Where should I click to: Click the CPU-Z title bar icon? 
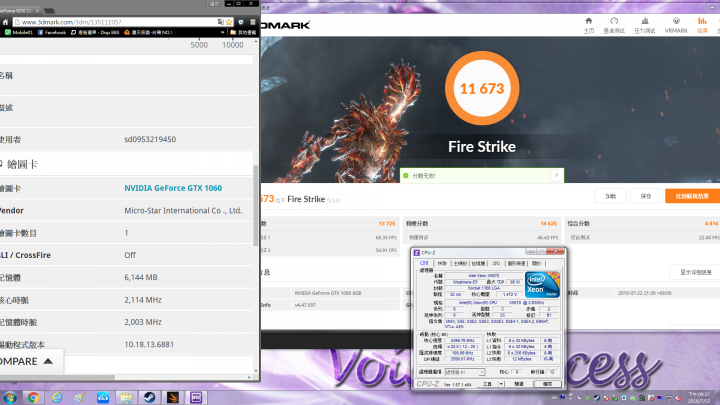(416, 253)
